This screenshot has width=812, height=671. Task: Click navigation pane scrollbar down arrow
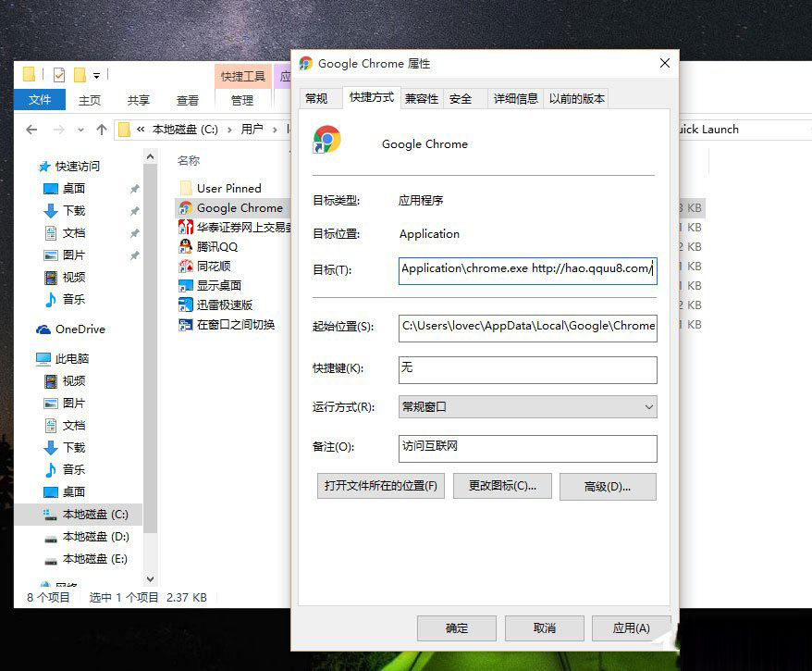(150, 578)
